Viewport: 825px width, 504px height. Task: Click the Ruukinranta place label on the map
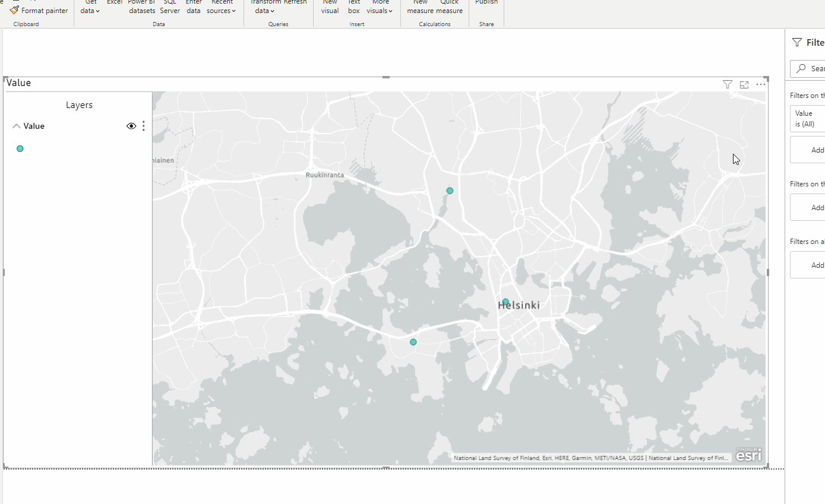325,175
